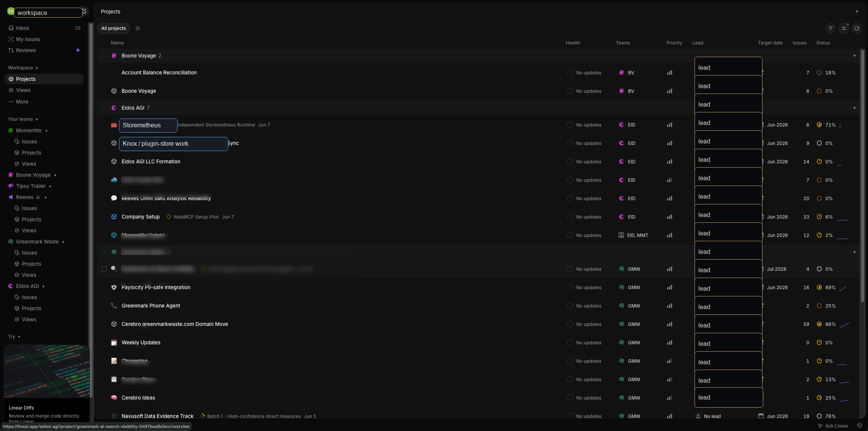Image resolution: width=868 pixels, height=431 pixels.
Task: Click the compose new issue icon
Action: point(84,11)
